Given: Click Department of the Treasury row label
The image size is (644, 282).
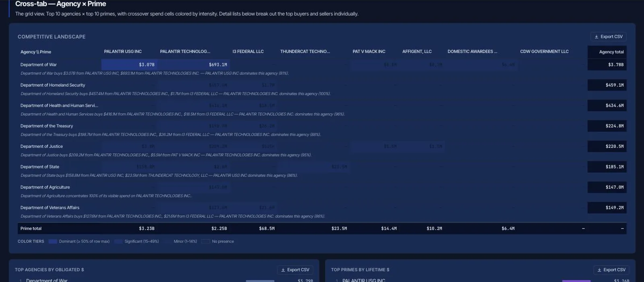Looking at the screenshot, I should click(47, 126).
